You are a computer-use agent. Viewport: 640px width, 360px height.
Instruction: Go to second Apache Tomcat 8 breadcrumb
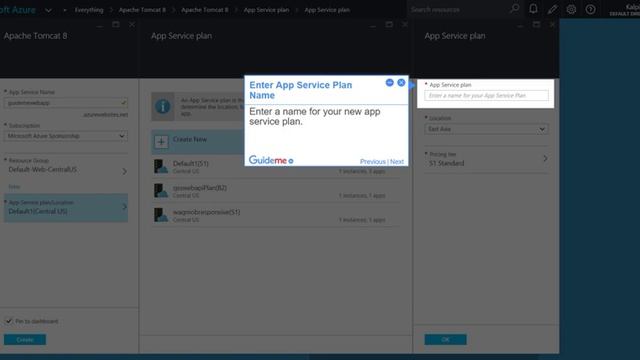[204, 10]
